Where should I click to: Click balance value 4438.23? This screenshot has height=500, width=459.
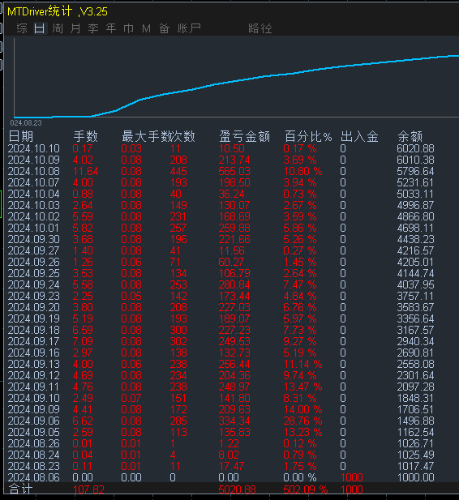coord(415,239)
